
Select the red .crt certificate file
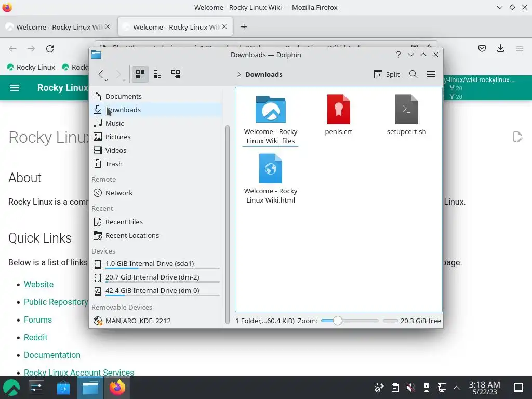click(338, 115)
